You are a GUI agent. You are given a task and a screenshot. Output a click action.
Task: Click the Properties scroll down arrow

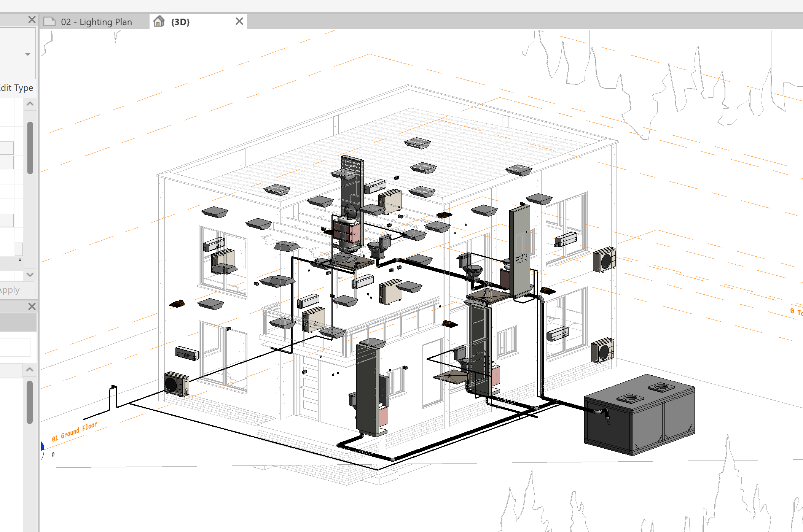tap(30, 274)
